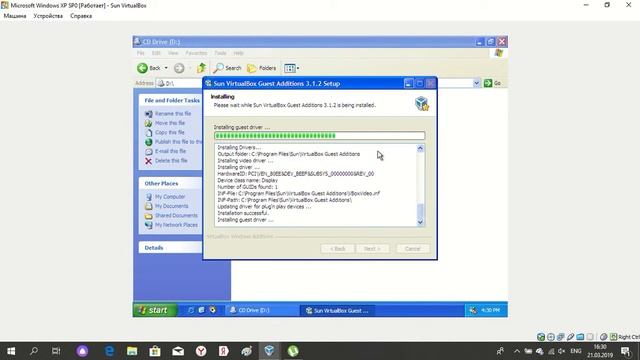Click the D:\ address field
The height and width of the screenshot is (360, 640).
click(180, 83)
